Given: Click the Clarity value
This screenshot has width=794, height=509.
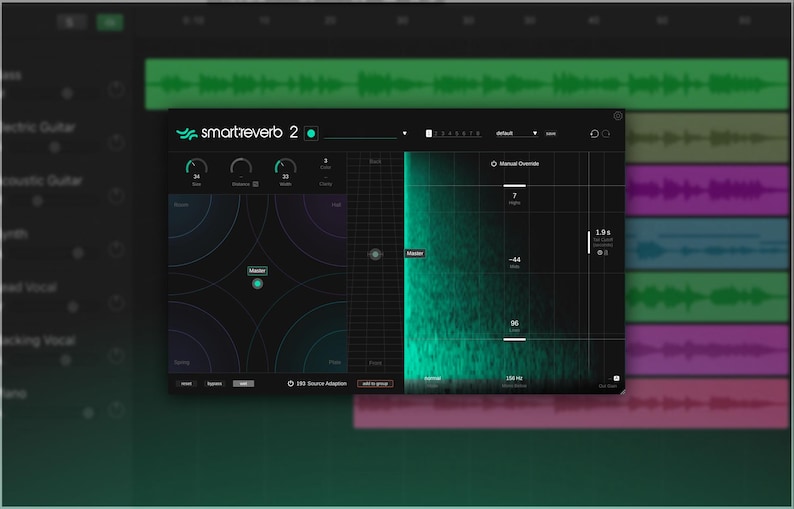Looking at the screenshot, I should (326, 178).
